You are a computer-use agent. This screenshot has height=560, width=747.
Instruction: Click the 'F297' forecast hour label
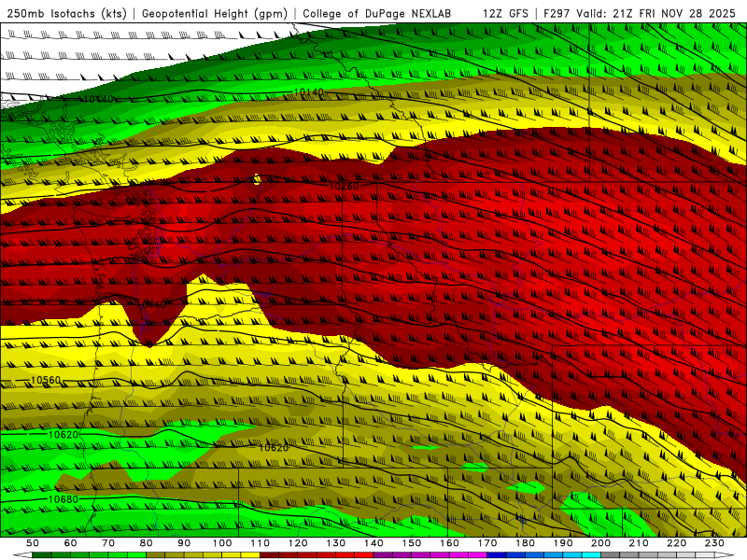[557, 14]
